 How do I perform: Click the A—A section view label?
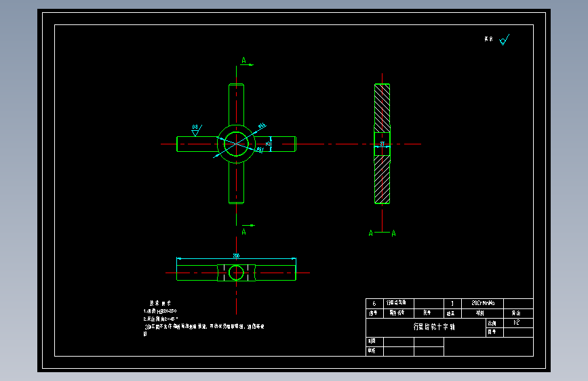[x=382, y=233]
